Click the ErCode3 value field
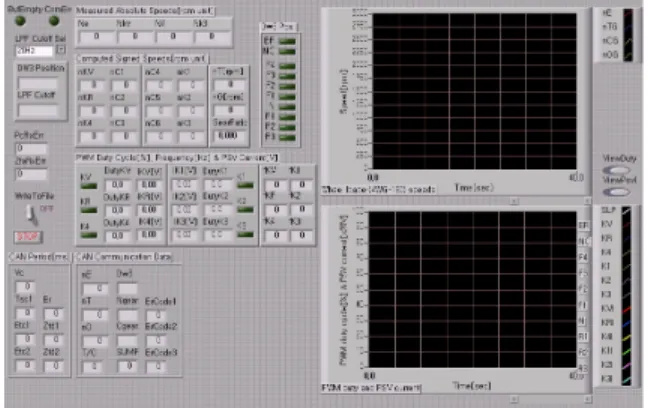The image size is (648, 408). coord(157,366)
